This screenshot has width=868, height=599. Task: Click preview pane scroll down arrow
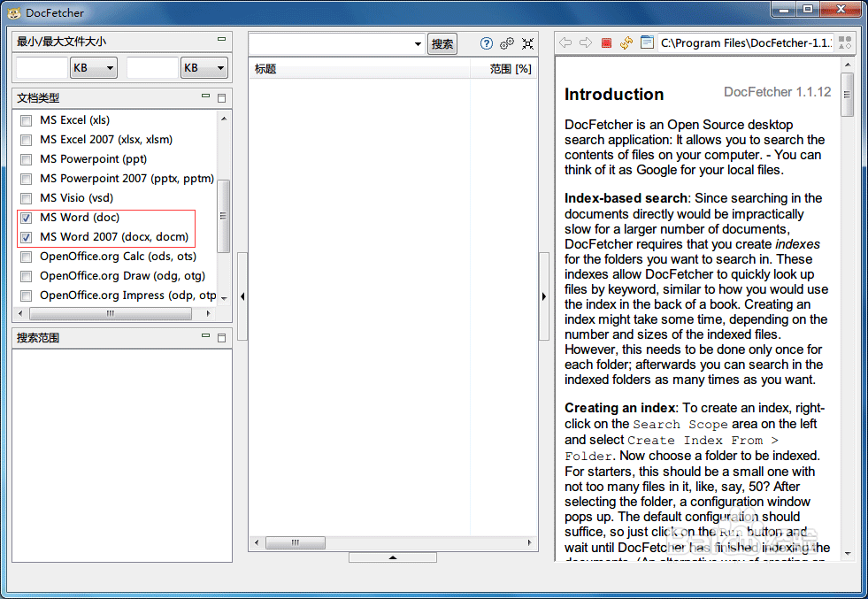point(848,553)
